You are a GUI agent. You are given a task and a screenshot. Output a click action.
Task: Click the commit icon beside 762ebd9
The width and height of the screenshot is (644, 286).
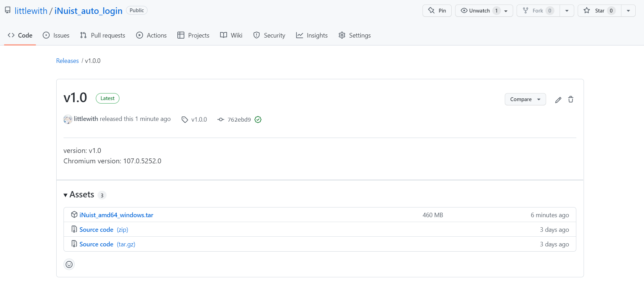point(221,120)
